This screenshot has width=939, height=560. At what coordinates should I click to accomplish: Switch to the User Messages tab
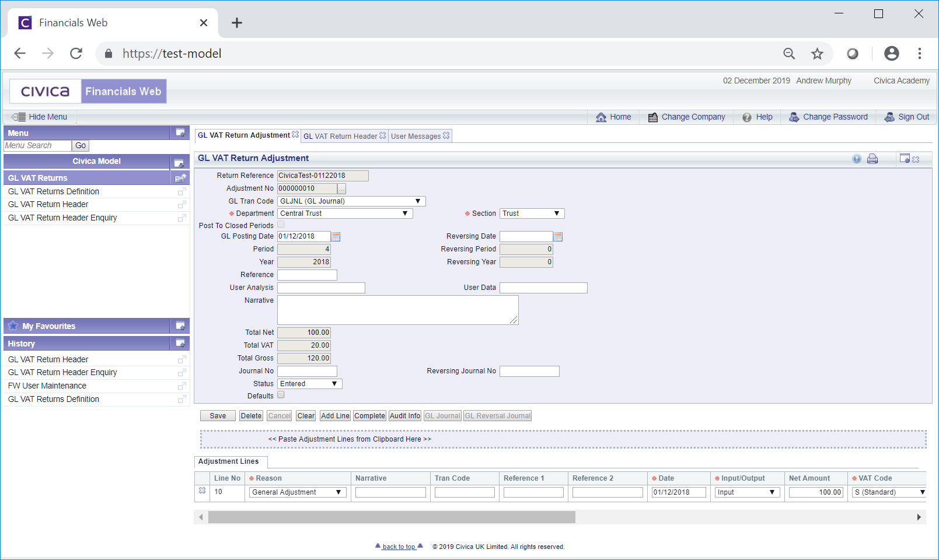click(x=416, y=136)
